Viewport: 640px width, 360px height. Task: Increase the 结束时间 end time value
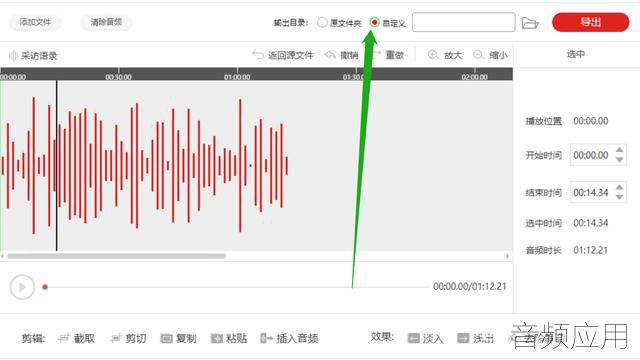tap(620, 187)
